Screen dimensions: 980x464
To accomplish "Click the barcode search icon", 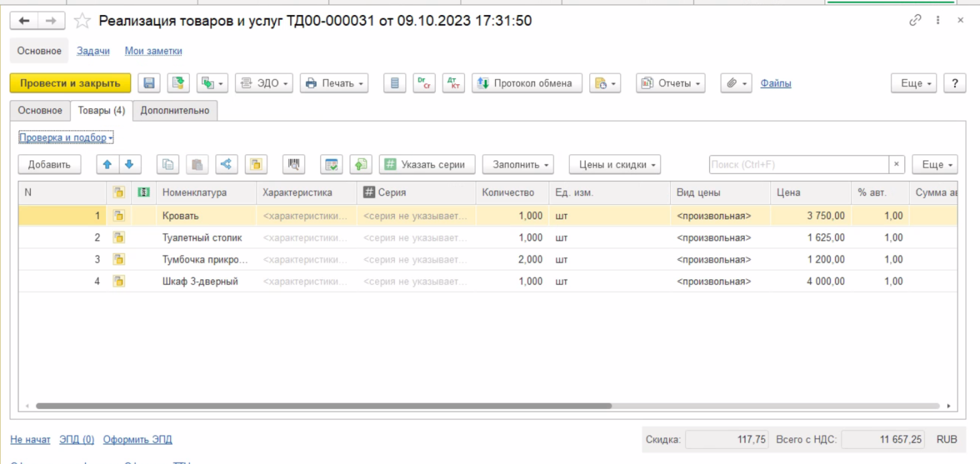I will click(294, 164).
